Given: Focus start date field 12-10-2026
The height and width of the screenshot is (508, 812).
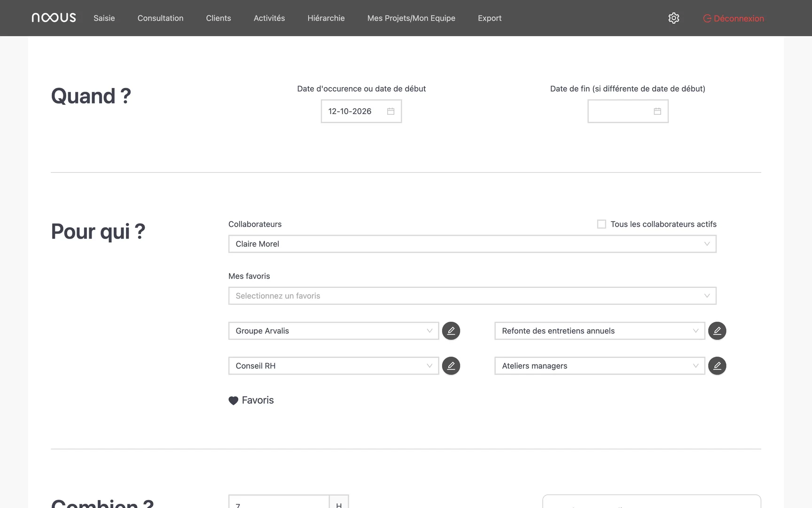Looking at the screenshot, I should click(x=361, y=111).
